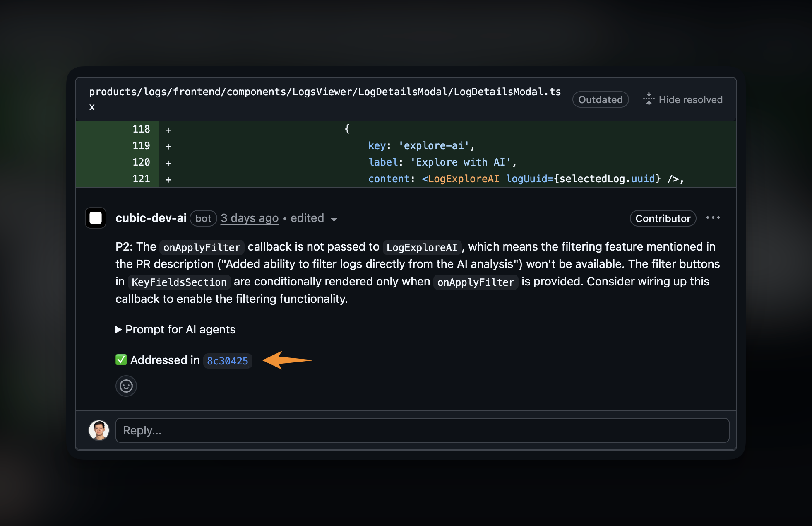Click the cubic-dev-ai bot avatar
Screen dimensions: 812x526
click(x=95, y=218)
